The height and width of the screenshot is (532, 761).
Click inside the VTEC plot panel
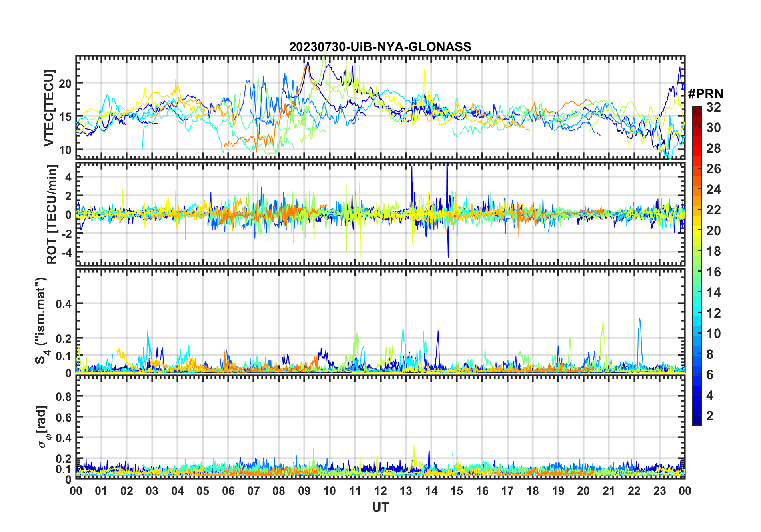[x=380, y=107]
